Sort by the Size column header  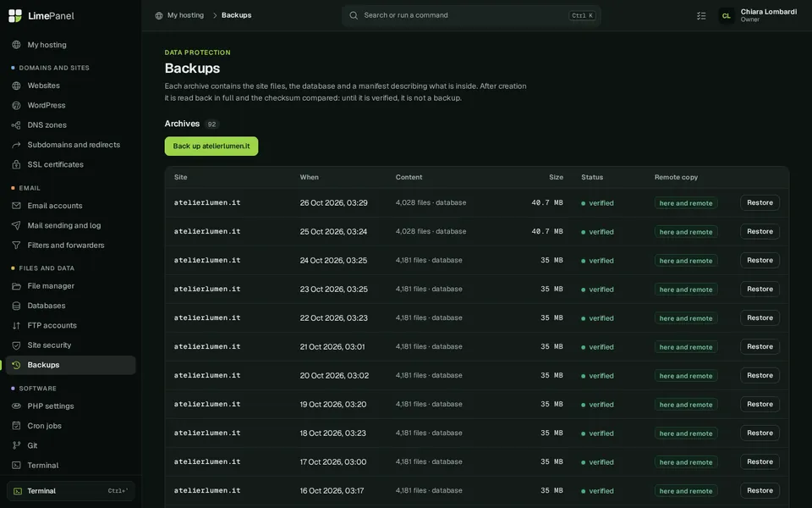coord(557,177)
